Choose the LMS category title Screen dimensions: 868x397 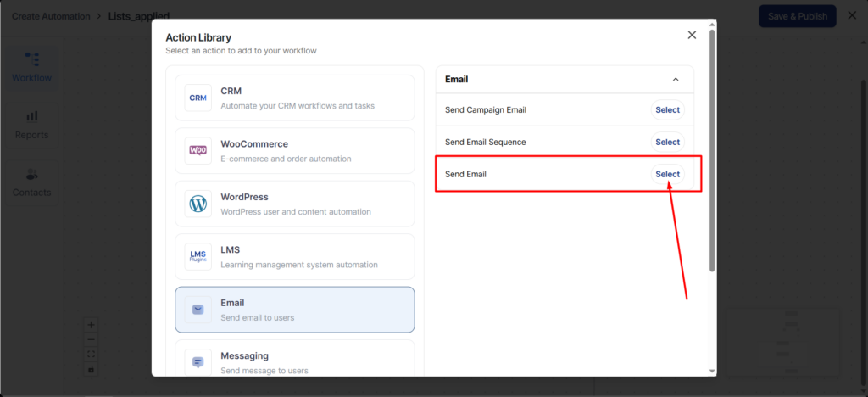tap(231, 250)
